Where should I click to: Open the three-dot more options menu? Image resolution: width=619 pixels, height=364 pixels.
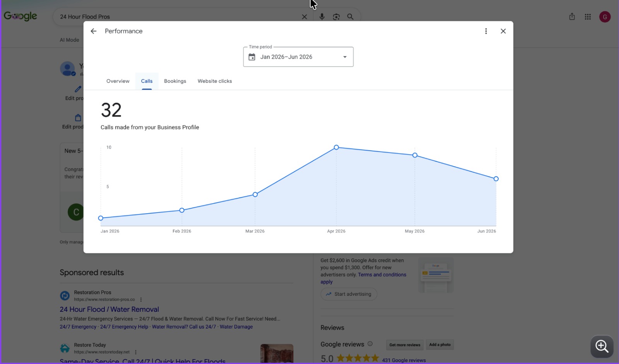click(x=486, y=31)
